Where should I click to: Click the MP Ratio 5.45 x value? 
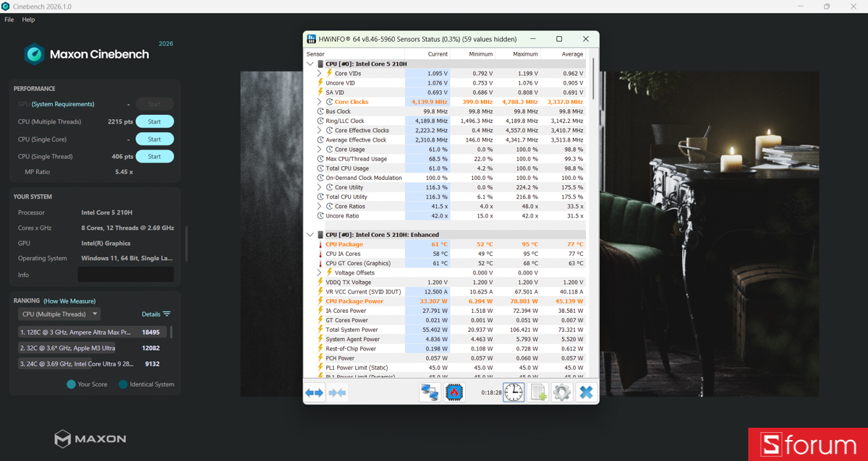124,172
